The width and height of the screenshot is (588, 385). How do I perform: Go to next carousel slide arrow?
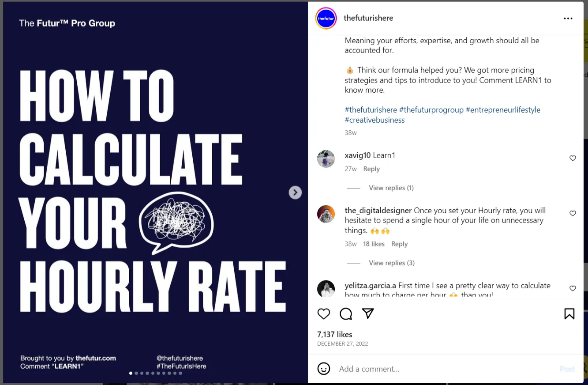[295, 192]
